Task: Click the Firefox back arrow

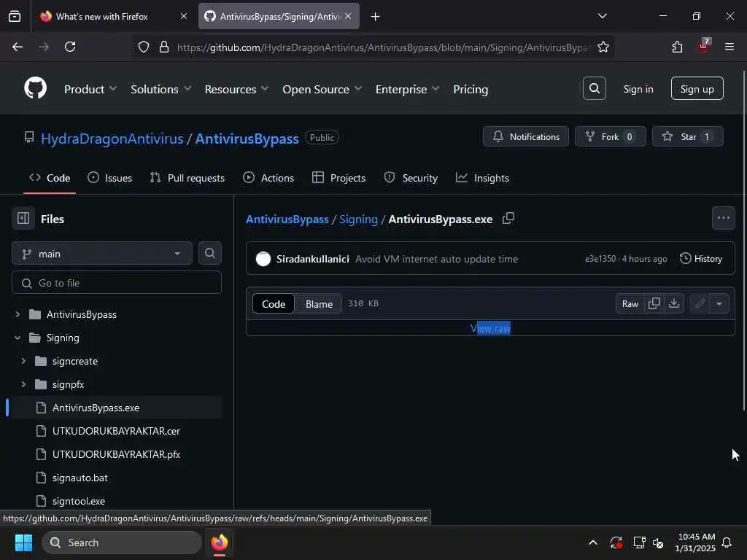Action: point(18,47)
